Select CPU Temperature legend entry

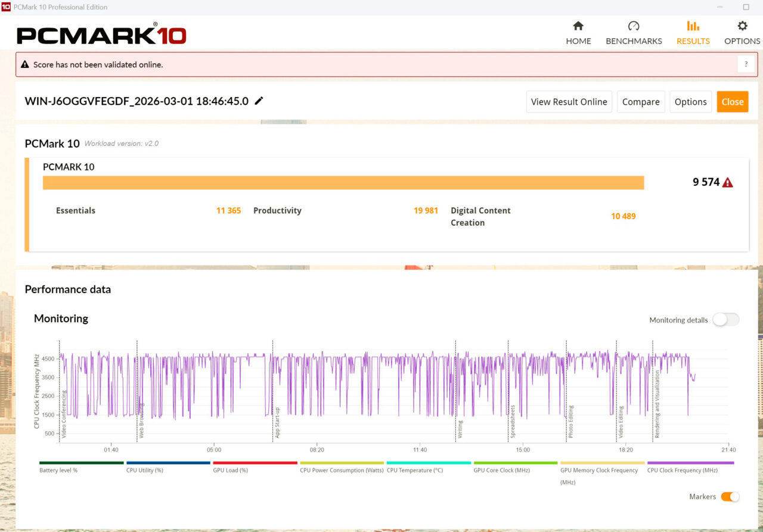coord(414,470)
